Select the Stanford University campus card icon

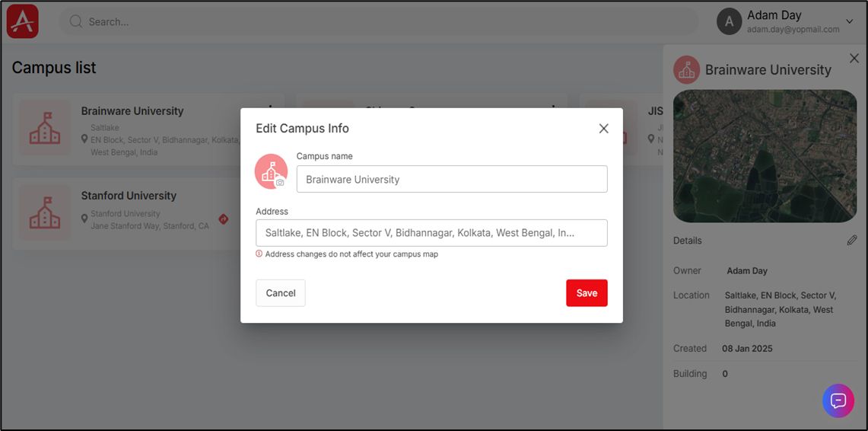click(x=46, y=212)
